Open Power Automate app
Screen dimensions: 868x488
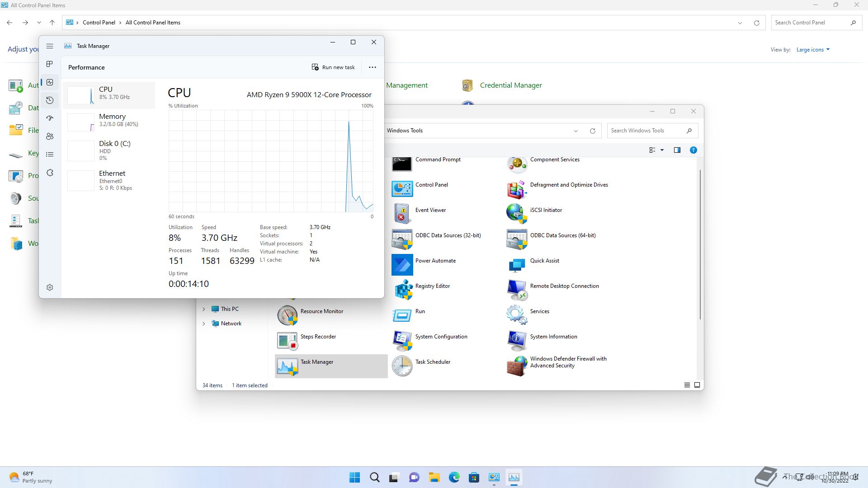coord(424,264)
